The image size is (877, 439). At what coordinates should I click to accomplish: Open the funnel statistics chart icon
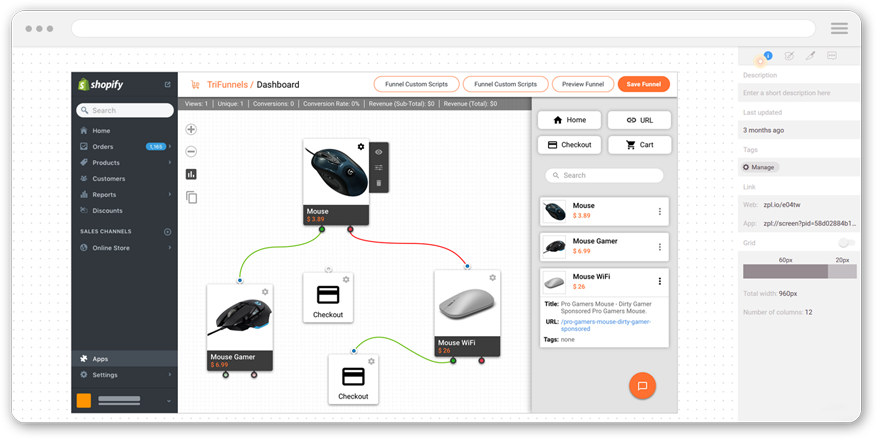pos(191,174)
